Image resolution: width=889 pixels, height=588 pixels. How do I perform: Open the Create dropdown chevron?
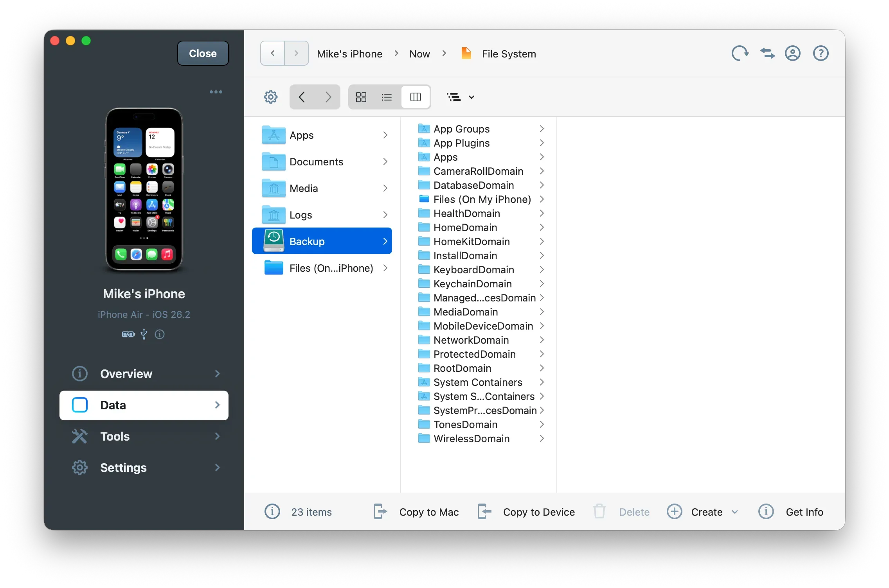(x=735, y=511)
